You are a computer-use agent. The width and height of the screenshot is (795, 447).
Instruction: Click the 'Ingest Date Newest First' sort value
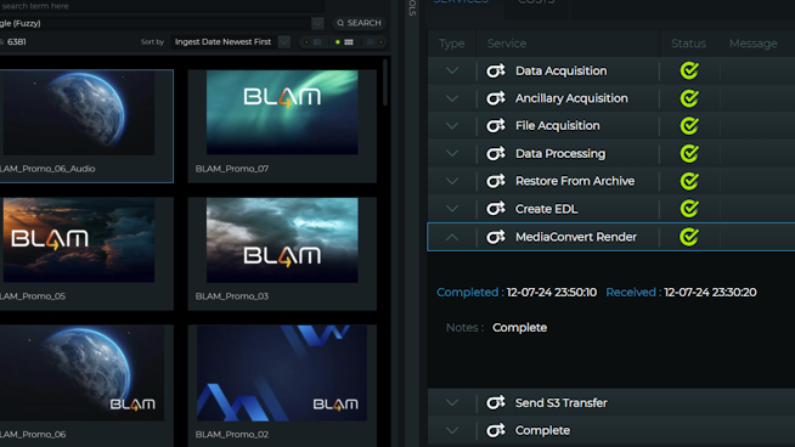[223, 42]
